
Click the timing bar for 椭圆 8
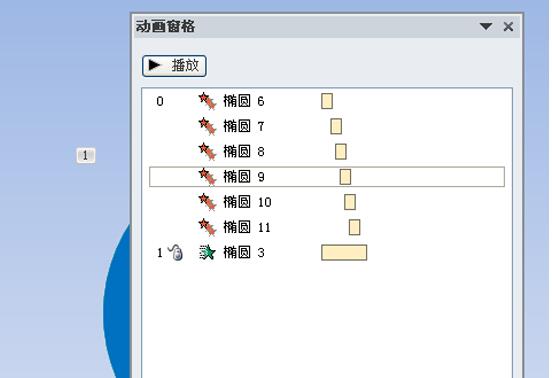click(x=341, y=152)
